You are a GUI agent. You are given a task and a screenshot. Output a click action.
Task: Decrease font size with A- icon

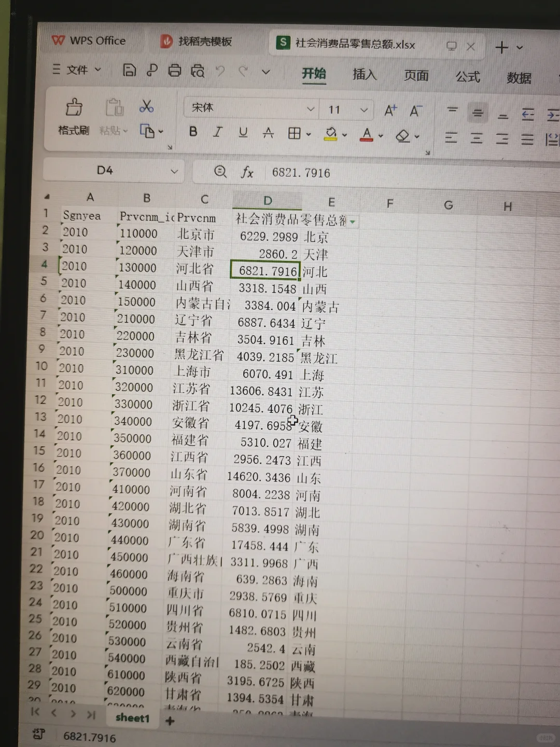pyautogui.click(x=416, y=110)
